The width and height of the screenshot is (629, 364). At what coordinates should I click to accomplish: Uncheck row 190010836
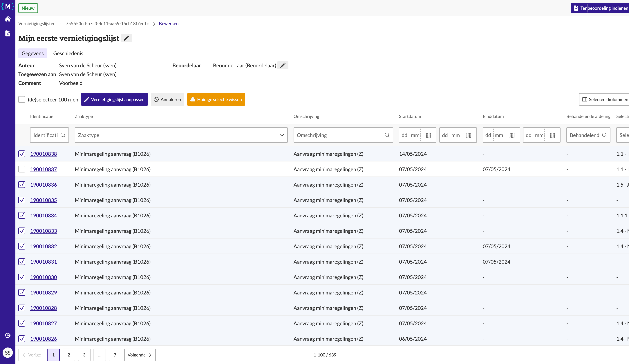tap(22, 185)
